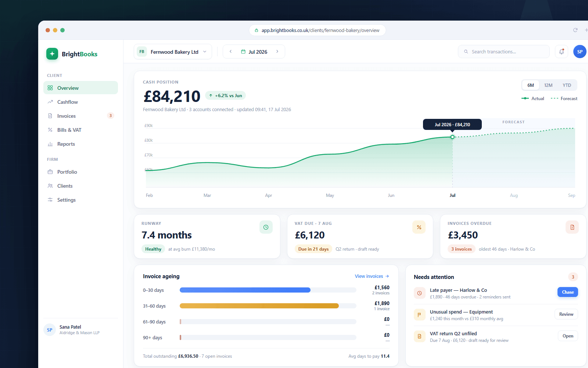Click the Settings sliders icon
This screenshot has width=588, height=368.
(50, 200)
